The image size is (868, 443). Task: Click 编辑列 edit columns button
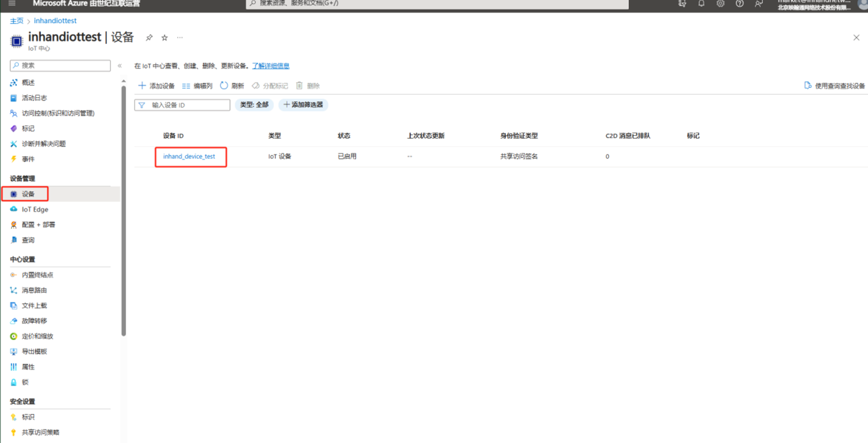197,86
